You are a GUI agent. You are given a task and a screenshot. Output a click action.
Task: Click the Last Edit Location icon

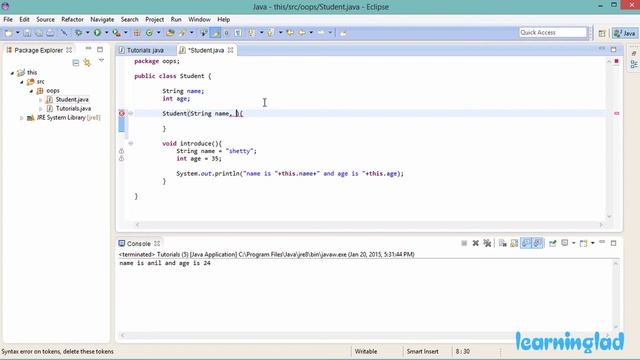290,33
